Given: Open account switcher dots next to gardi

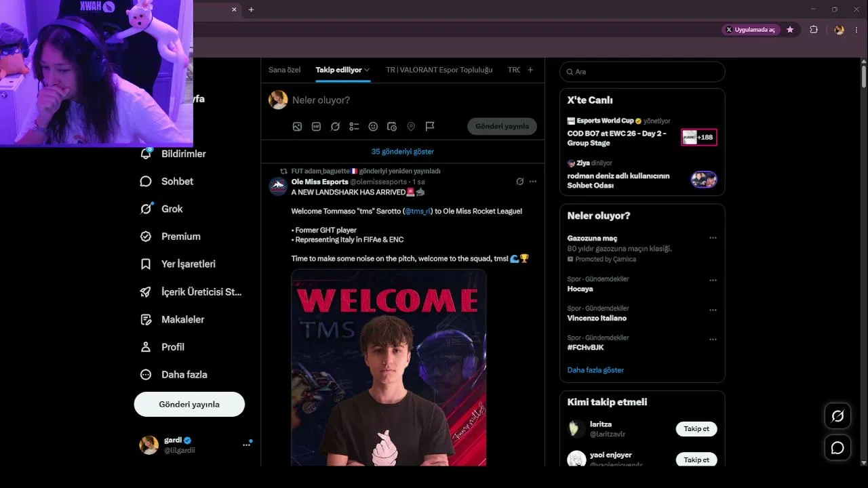Looking at the screenshot, I should click(246, 445).
